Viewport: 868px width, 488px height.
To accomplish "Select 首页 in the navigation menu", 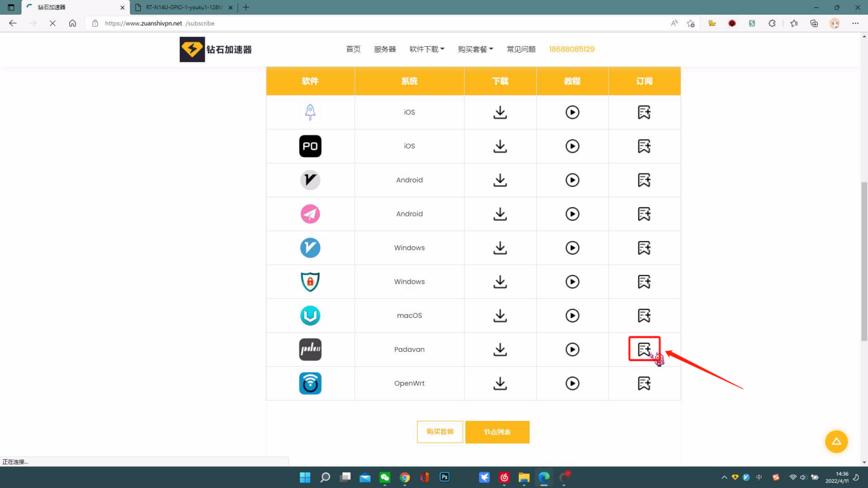I will 353,49.
